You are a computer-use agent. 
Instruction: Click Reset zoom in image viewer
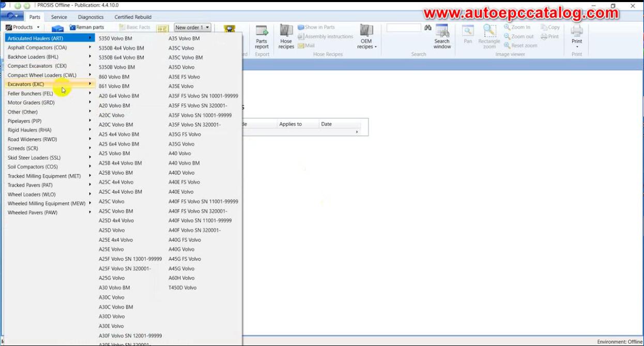coord(520,46)
